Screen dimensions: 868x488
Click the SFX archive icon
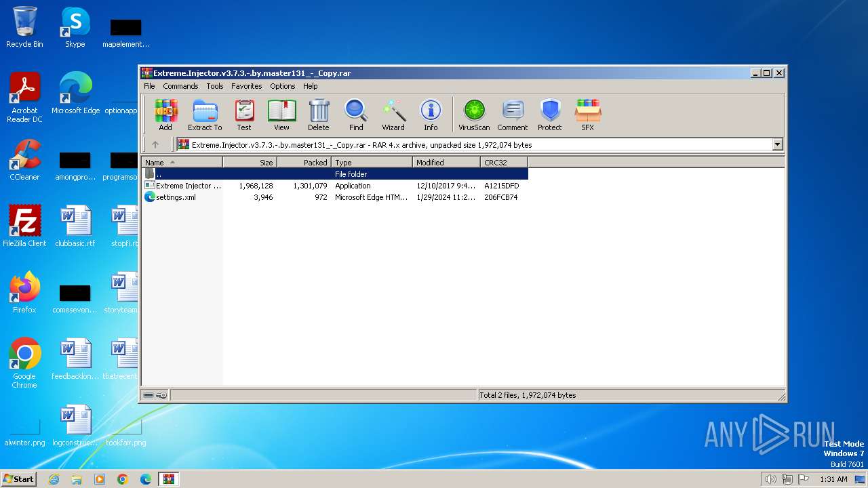tap(587, 115)
